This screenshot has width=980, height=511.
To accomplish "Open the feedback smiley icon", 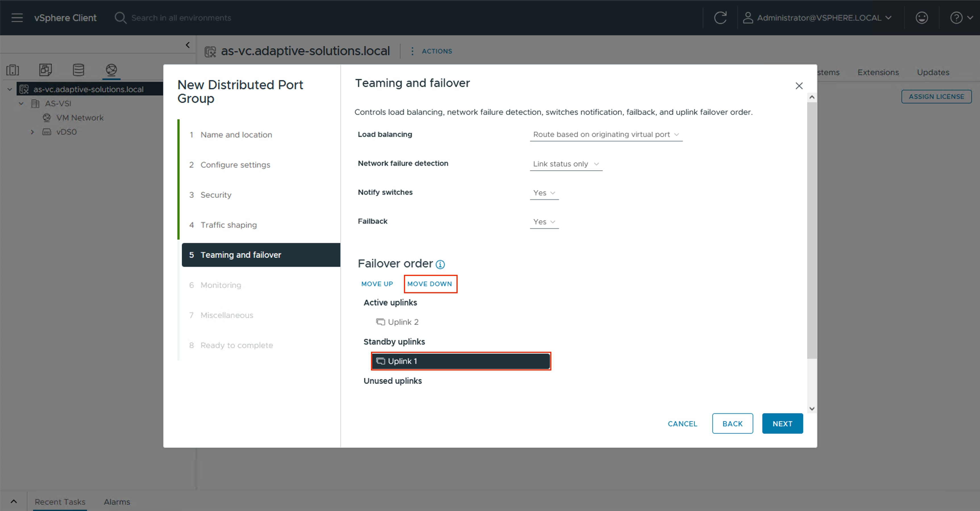I will 921,18.
